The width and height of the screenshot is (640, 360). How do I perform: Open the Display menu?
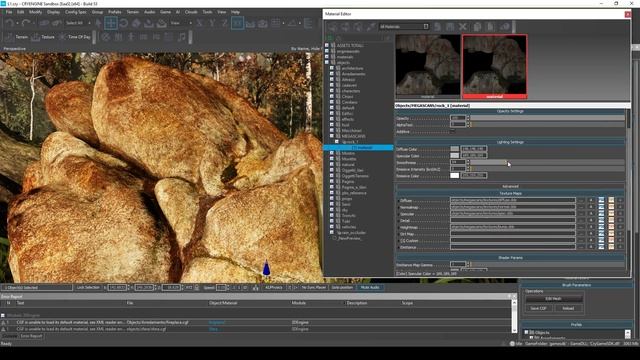pyautogui.click(x=53, y=12)
